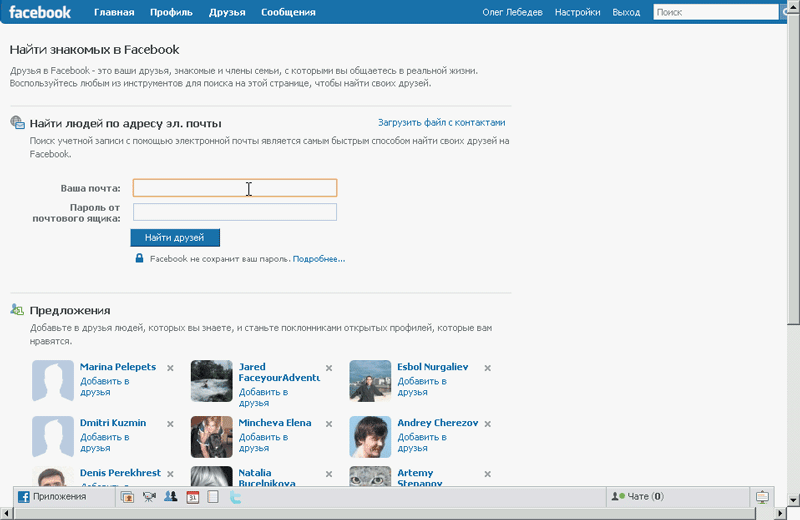
Task: Open the Photos app icon in bottom bar
Action: click(x=127, y=497)
